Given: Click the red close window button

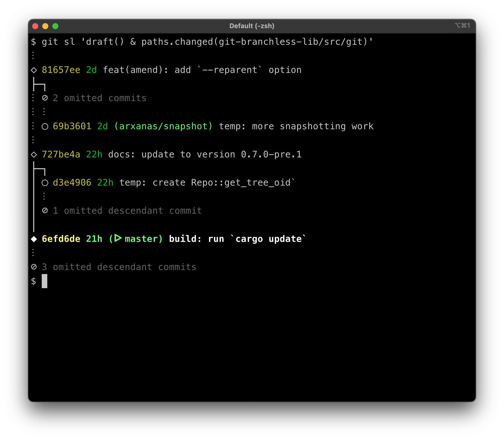Looking at the screenshot, I should click(35, 26).
